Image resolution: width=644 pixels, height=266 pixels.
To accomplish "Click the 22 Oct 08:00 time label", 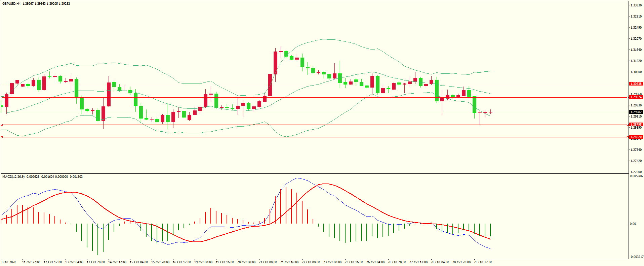I will [311, 262].
